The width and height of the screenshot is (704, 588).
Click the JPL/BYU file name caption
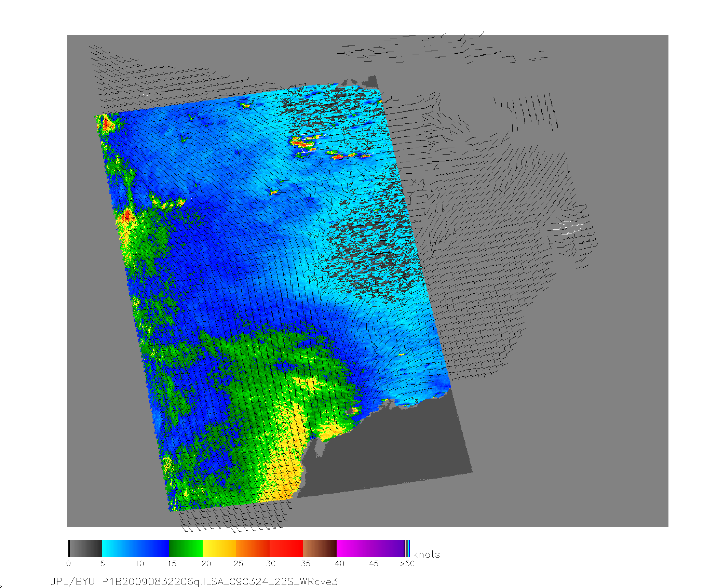194,582
